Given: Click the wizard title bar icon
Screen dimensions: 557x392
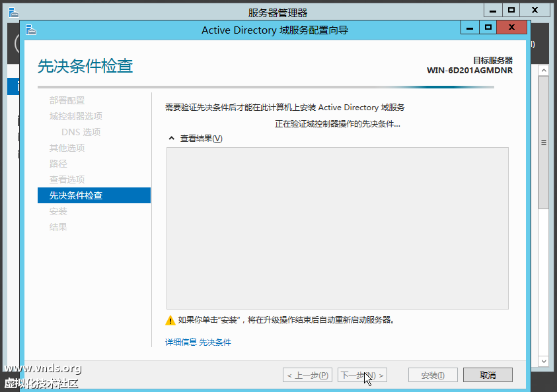Looking at the screenshot, I should [31, 30].
